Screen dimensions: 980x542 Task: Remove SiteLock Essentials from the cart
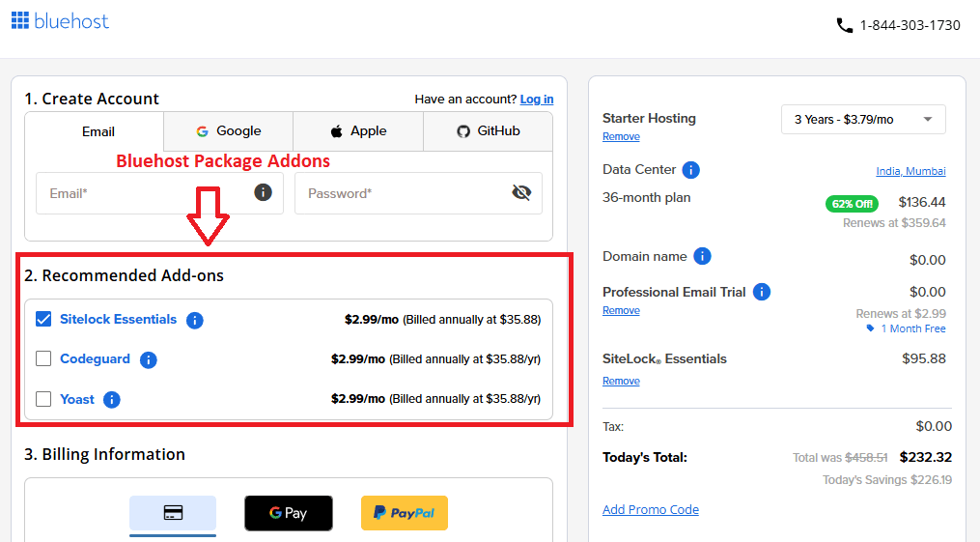(x=621, y=381)
